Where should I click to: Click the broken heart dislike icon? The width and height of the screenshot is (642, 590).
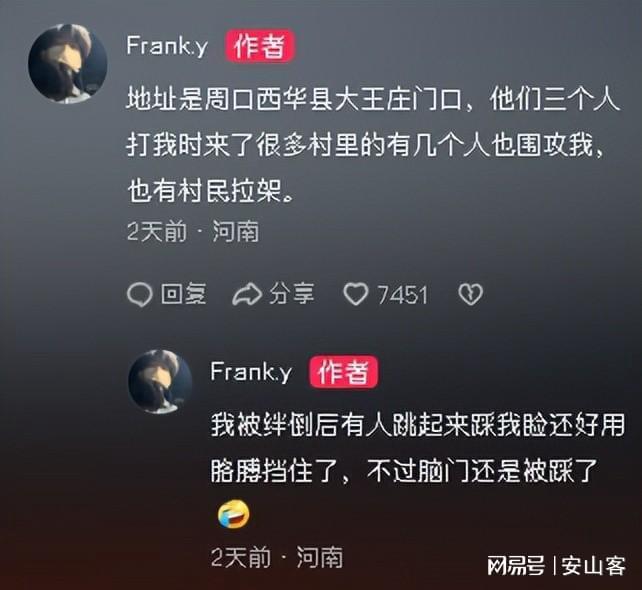tap(470, 294)
